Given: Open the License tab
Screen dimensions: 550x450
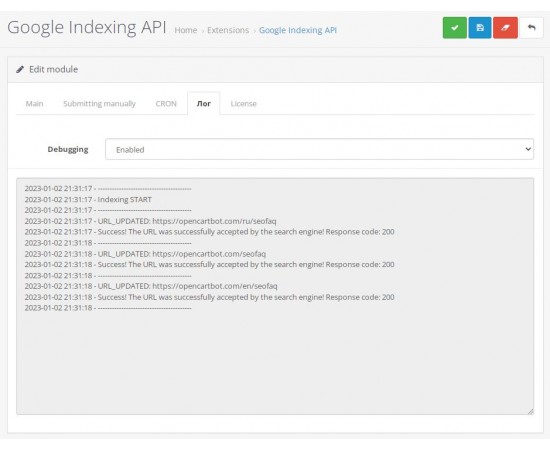Looking at the screenshot, I should pyautogui.click(x=243, y=103).
